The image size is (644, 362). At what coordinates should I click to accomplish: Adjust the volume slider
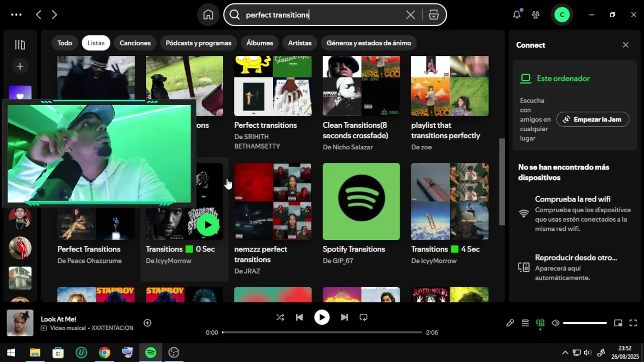tap(585, 323)
